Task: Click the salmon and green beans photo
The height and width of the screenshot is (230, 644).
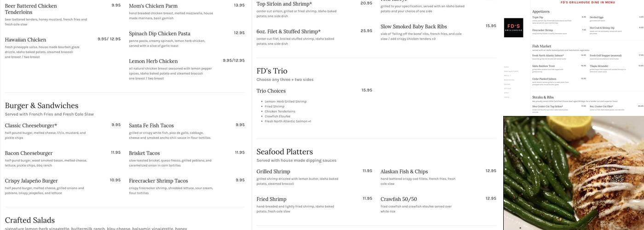Action: [573, 173]
